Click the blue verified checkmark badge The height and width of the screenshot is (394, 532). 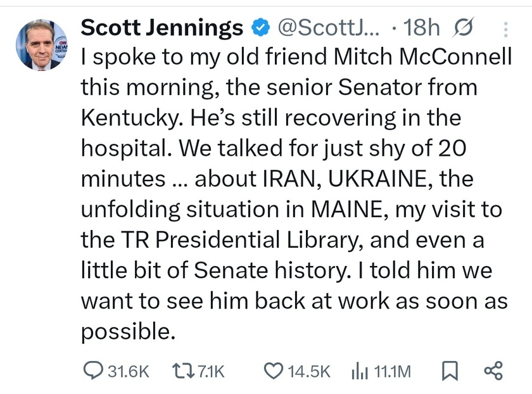[x=260, y=28]
